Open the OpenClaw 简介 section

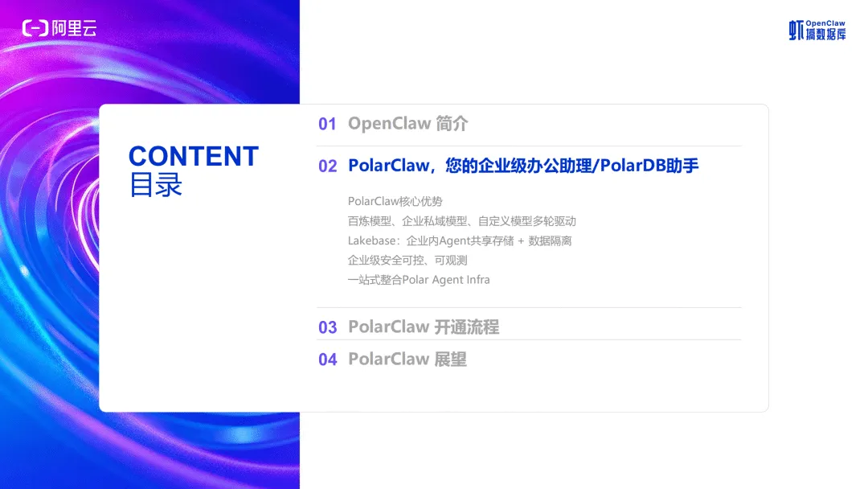pyautogui.click(x=408, y=124)
